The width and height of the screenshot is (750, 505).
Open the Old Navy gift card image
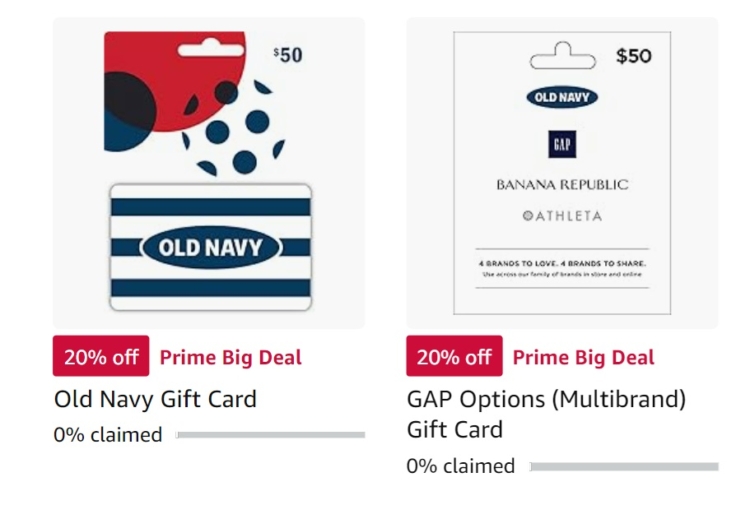click(209, 173)
